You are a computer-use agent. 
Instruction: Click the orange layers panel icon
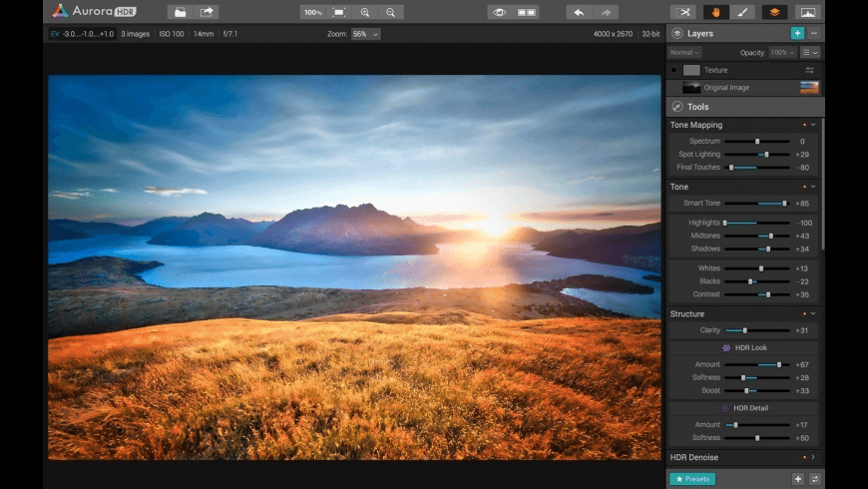point(774,12)
